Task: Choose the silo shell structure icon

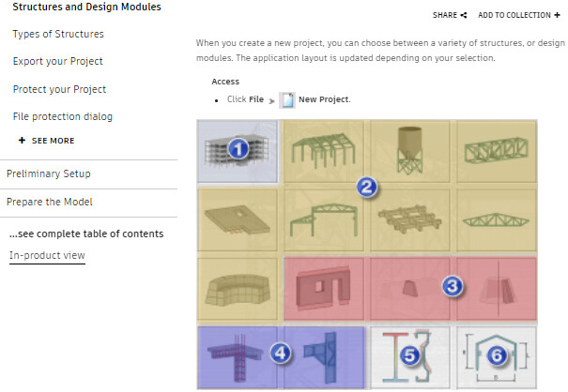Action: coord(409,148)
